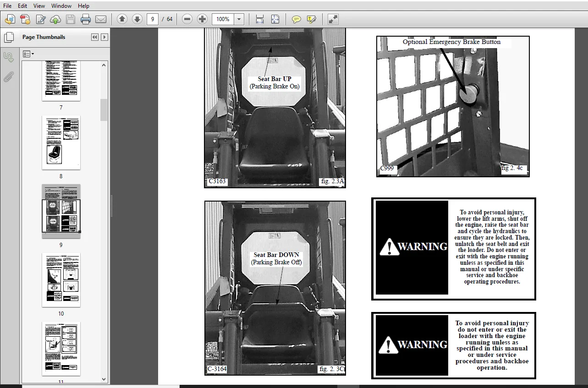Click the thumbnails scroll-up arrow
Viewport: 588px width, 388px height.
pyautogui.click(x=104, y=66)
